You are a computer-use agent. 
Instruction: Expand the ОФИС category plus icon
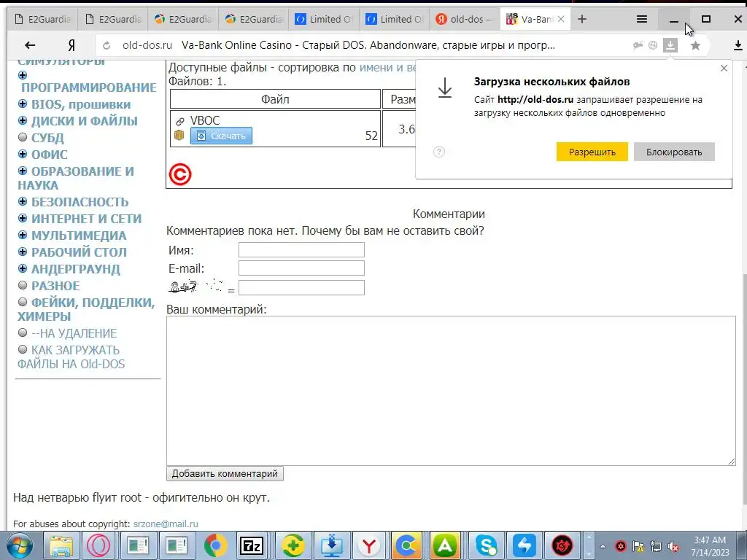(23, 154)
